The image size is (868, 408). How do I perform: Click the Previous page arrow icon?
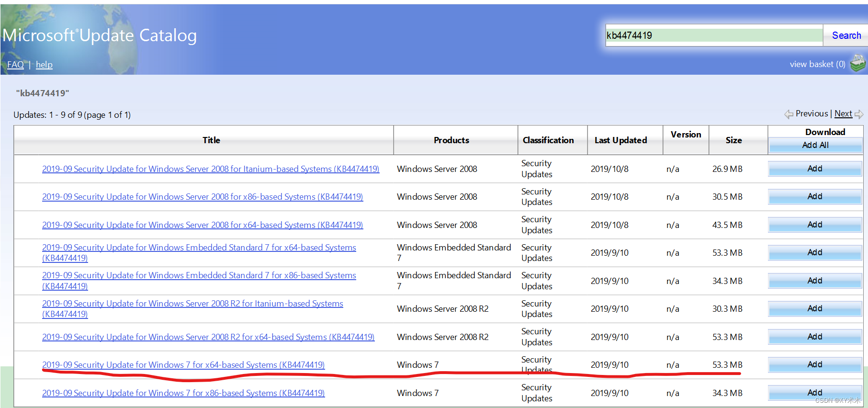coord(789,114)
